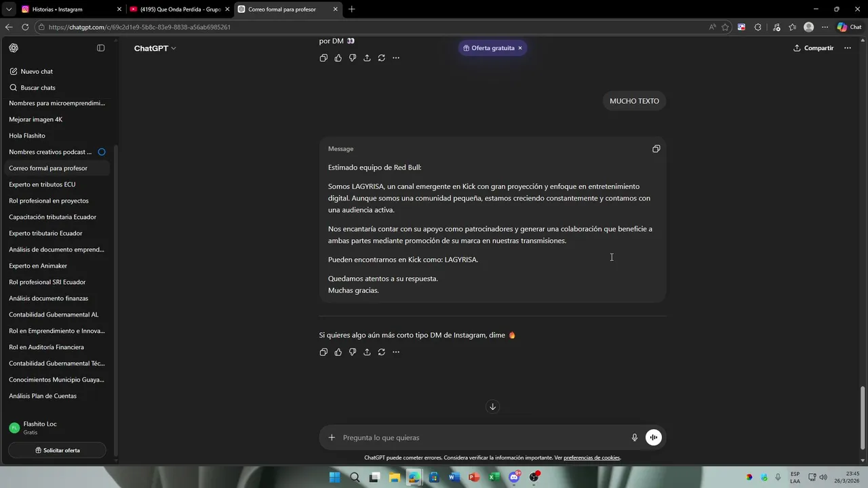Open the media playback control icon
The height and width of the screenshot is (488, 868).
[775, 27]
